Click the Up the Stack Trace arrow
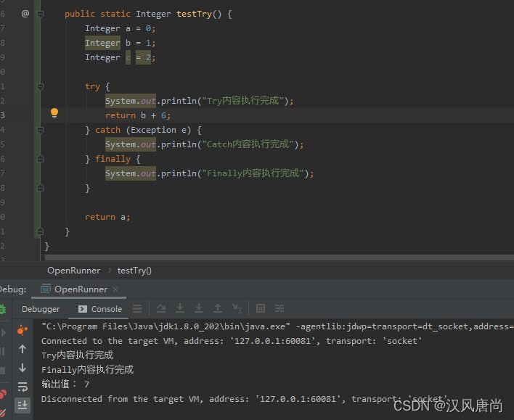This screenshot has width=514, height=420. coord(23,349)
